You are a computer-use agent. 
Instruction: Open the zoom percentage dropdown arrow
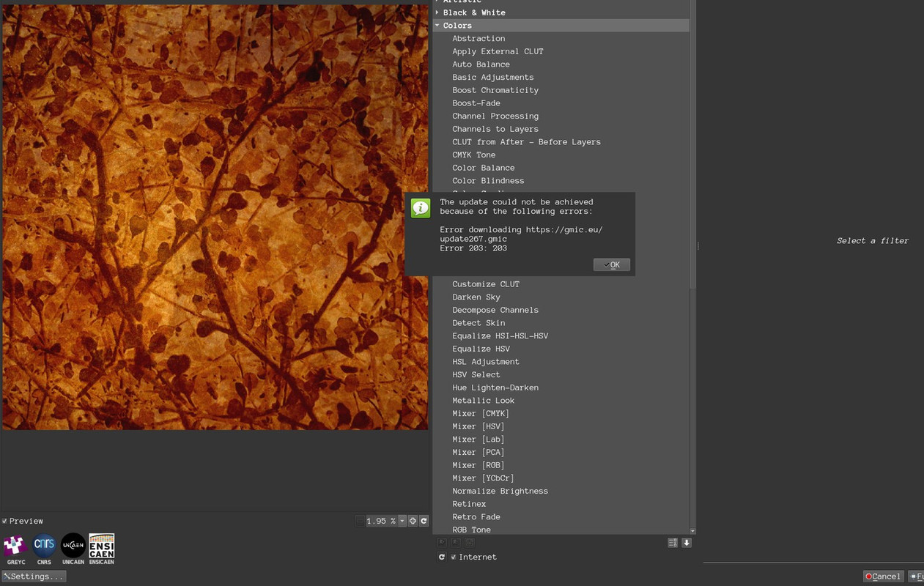coord(402,521)
